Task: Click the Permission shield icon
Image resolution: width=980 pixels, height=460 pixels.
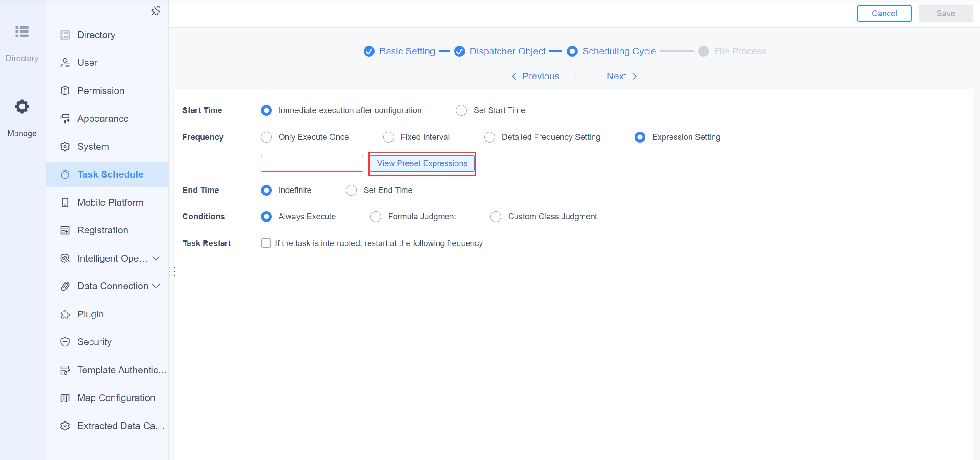Action: point(66,90)
